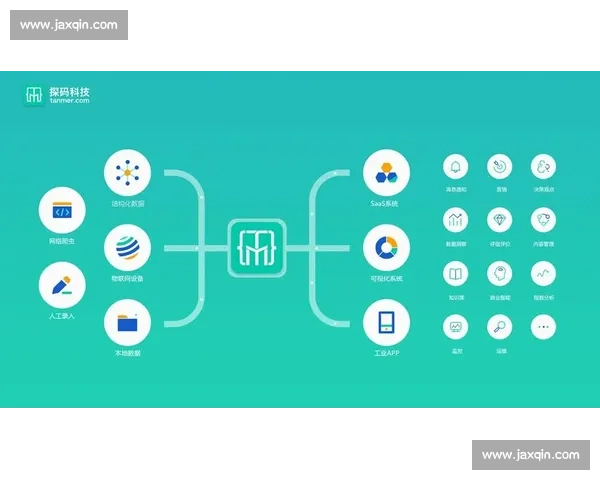Open the knowledge base book icon

[456, 273]
